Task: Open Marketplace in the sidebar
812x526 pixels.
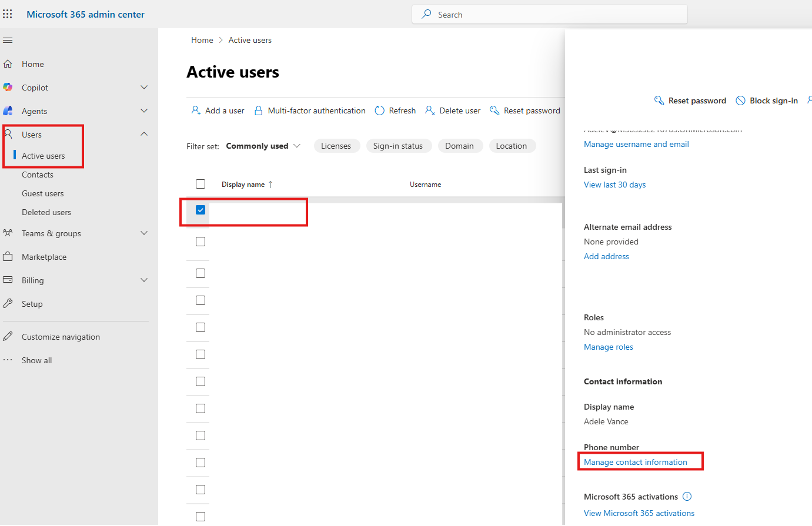Action: pyautogui.click(x=44, y=257)
